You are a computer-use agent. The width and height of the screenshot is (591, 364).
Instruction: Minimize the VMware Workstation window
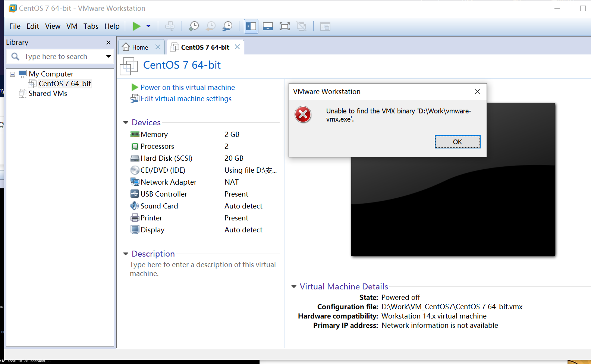click(x=557, y=8)
